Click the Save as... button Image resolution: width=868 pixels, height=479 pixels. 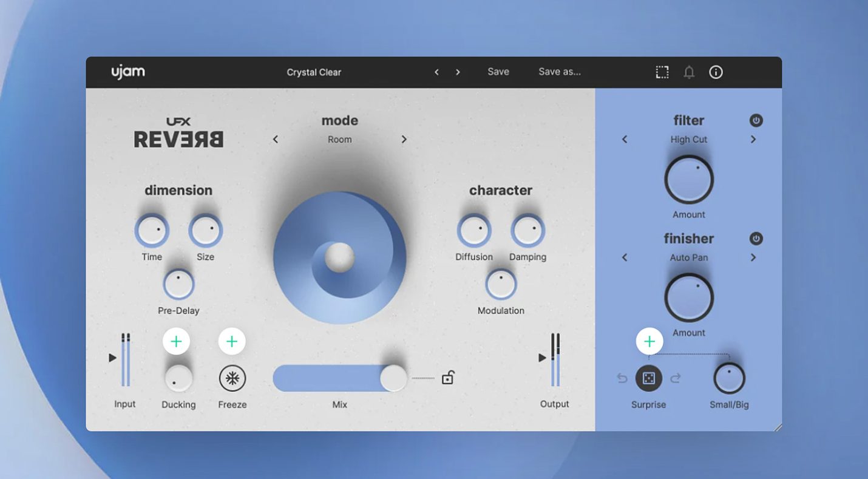point(559,72)
